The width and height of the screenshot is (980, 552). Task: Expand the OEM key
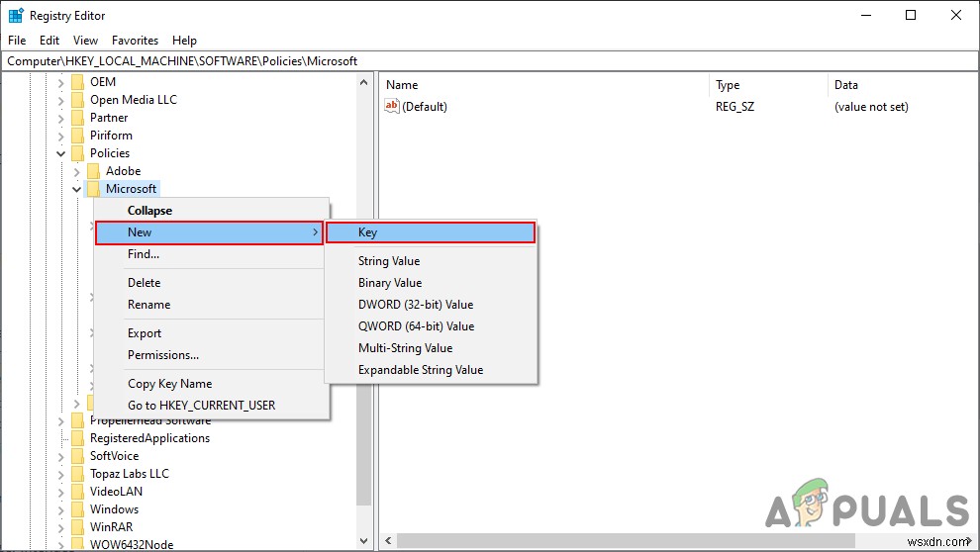(x=60, y=82)
